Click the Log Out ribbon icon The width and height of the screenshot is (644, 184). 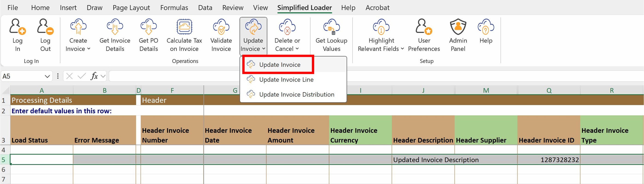[x=45, y=26]
